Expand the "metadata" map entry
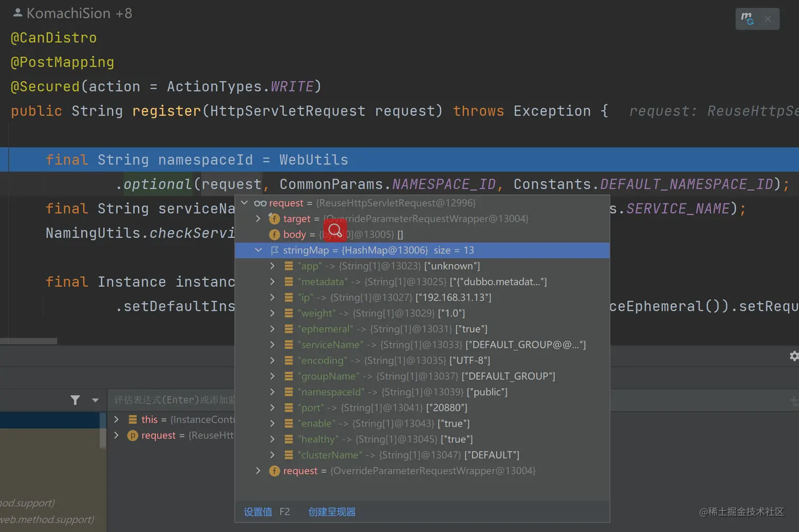 pos(272,282)
